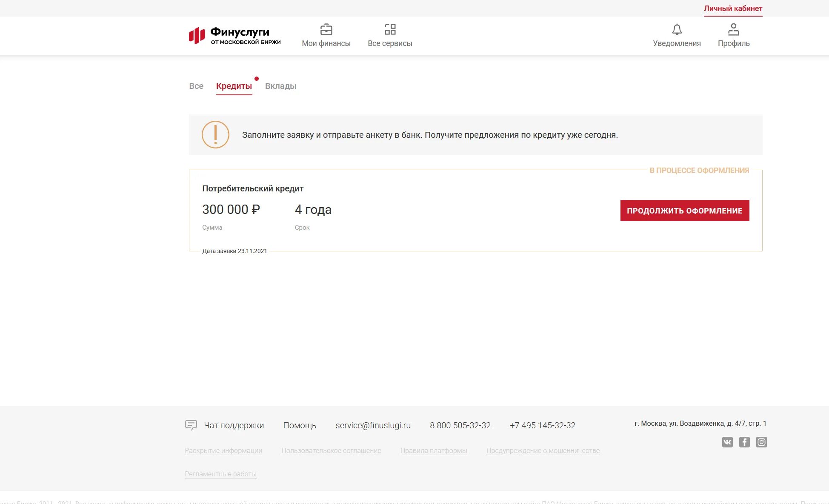This screenshot has width=829, height=504.
Task: Open Пользовательское соглашение link
Action: [x=331, y=451]
